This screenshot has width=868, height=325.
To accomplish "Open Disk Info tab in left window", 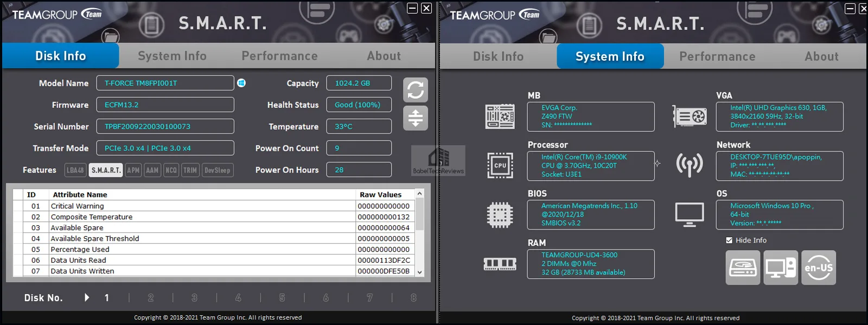I will click(60, 56).
